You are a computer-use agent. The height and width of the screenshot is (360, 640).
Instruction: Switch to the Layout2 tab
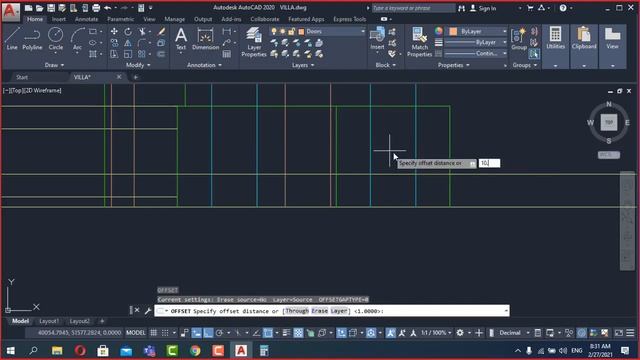coord(79,321)
